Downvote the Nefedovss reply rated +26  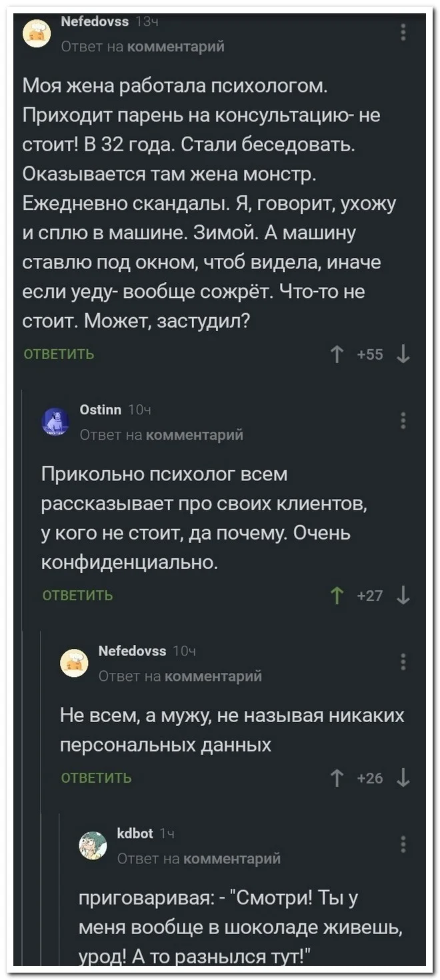pos(403,777)
